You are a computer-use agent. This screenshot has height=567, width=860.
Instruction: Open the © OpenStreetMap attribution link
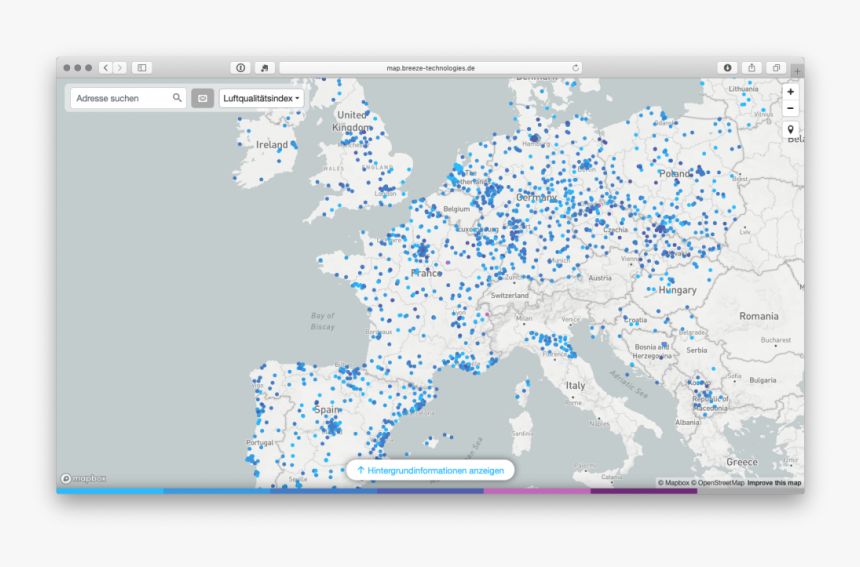click(717, 483)
